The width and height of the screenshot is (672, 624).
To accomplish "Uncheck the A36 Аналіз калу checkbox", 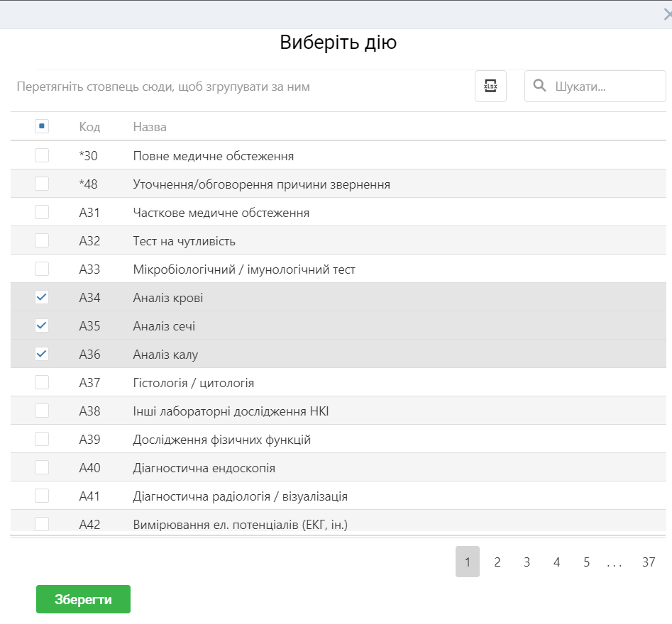I will (42, 354).
